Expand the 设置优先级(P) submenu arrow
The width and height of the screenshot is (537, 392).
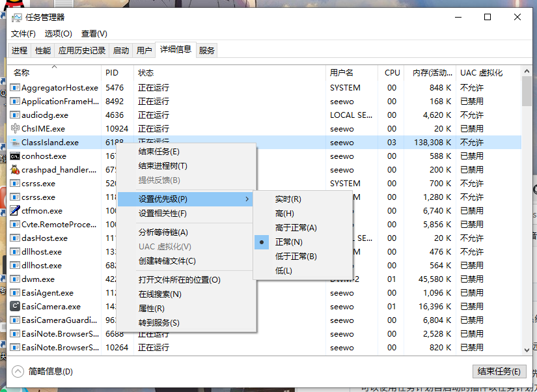tap(247, 199)
